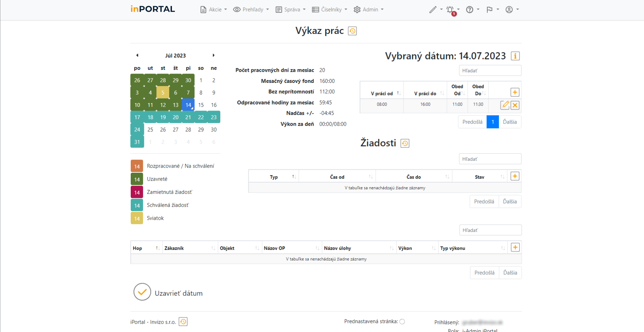644x332 pixels.
Task: Click the green Uzavreté legend swatch
Action: click(x=137, y=179)
